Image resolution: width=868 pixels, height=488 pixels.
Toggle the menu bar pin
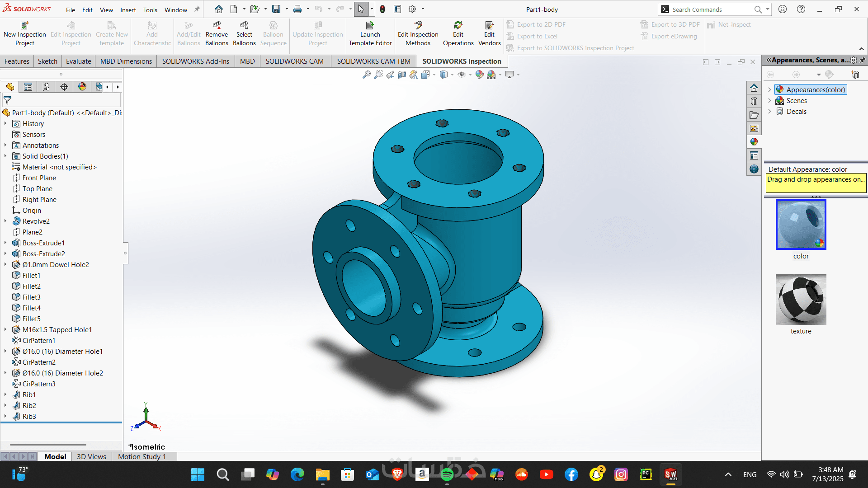tap(197, 9)
